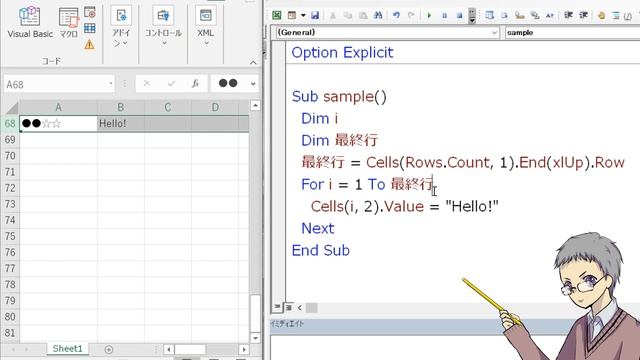640x360 pixels.
Task: Click the formula bar Cancel X icon
Action: tap(147, 84)
